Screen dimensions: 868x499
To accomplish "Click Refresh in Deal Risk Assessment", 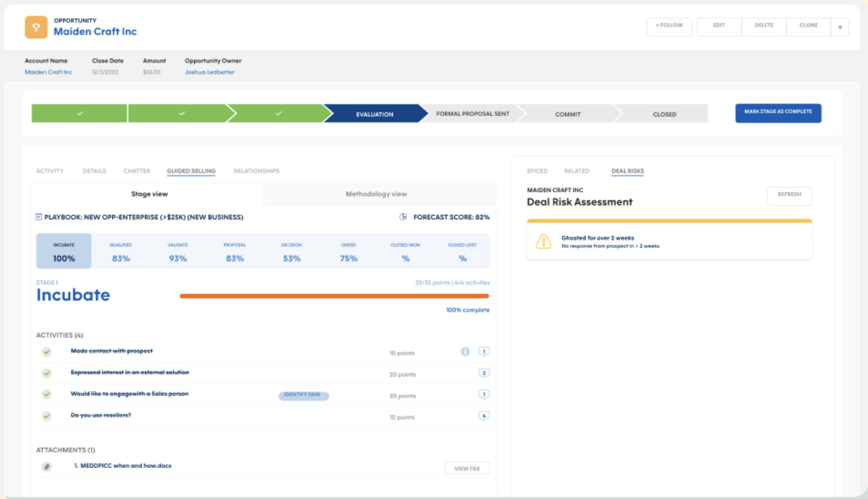I will [x=789, y=196].
